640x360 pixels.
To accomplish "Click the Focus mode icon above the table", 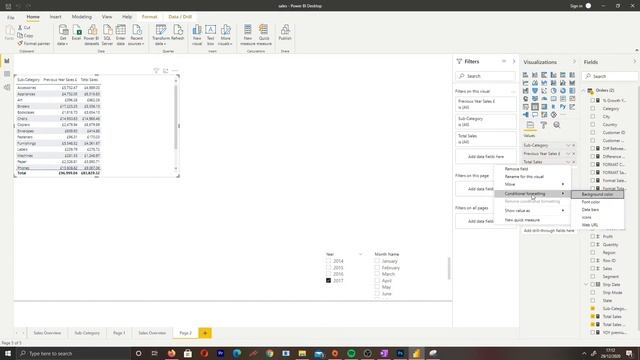I will (x=165, y=71).
